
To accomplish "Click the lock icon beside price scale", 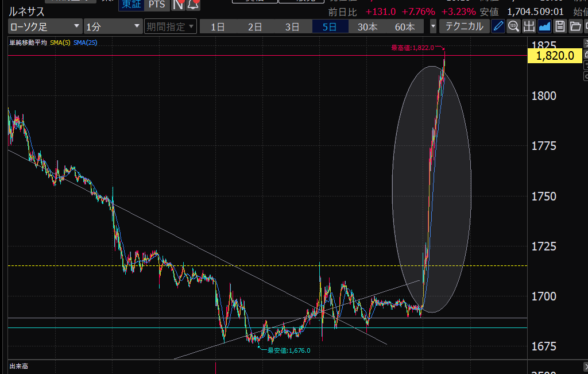I will [586, 55].
